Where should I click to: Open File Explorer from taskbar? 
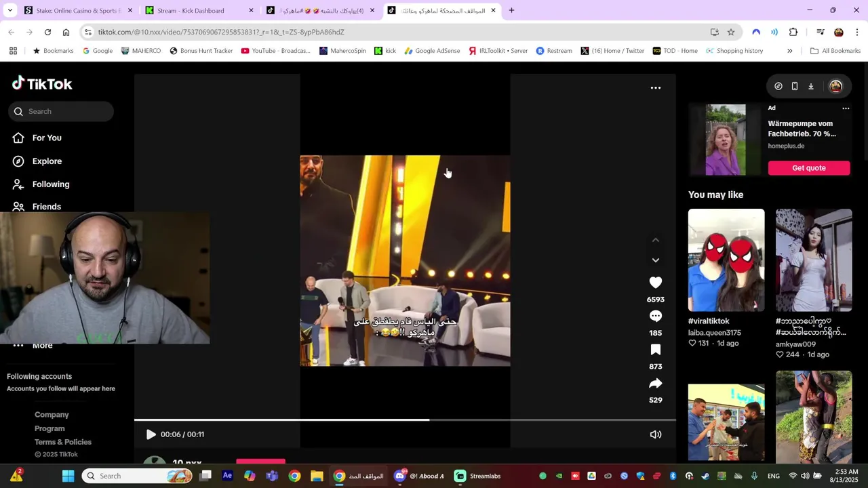point(317,476)
